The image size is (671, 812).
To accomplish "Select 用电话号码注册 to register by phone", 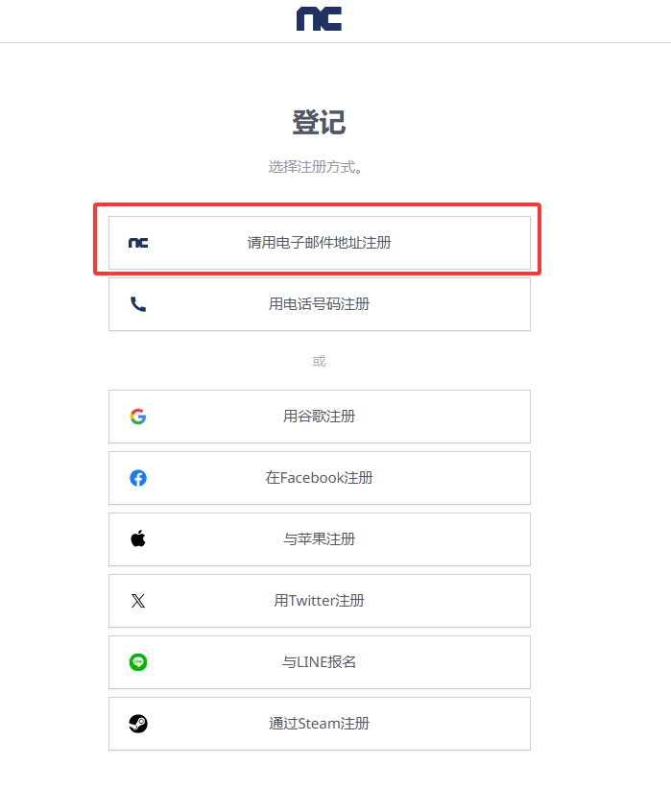I will (x=320, y=304).
